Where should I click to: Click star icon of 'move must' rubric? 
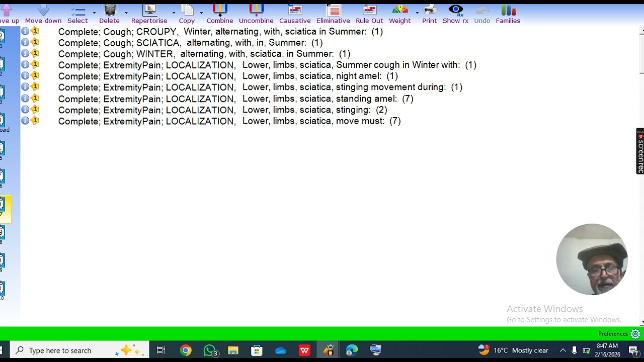pyautogui.click(x=35, y=121)
